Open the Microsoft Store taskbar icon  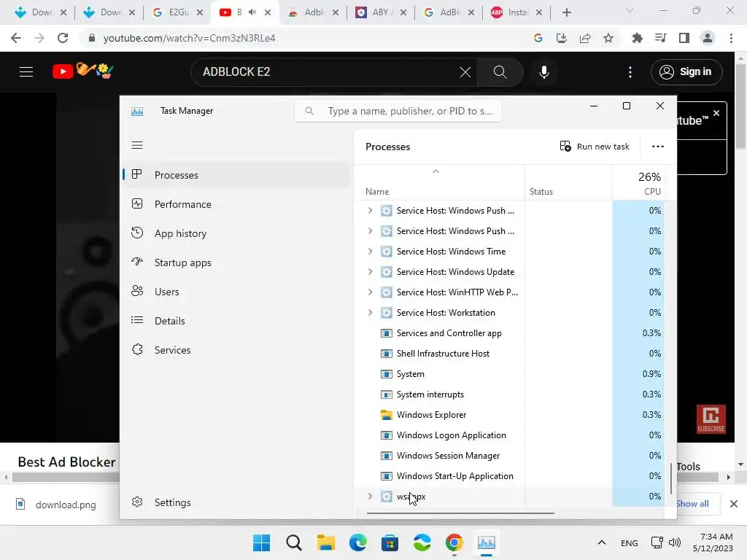(390, 542)
